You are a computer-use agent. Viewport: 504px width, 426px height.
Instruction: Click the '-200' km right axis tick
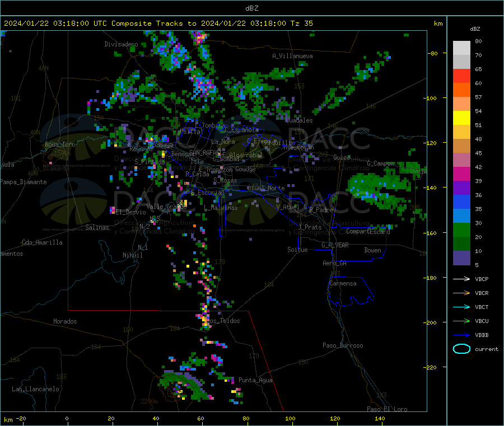pos(430,322)
